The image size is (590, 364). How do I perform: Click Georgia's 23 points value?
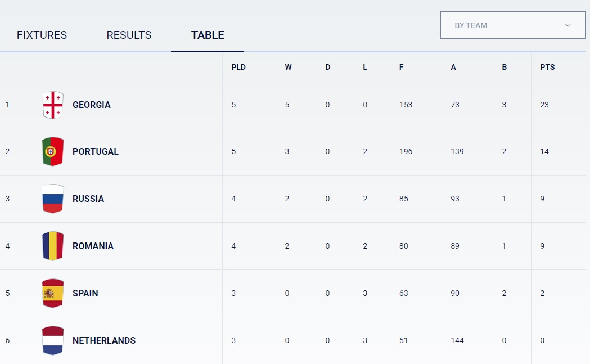point(544,105)
